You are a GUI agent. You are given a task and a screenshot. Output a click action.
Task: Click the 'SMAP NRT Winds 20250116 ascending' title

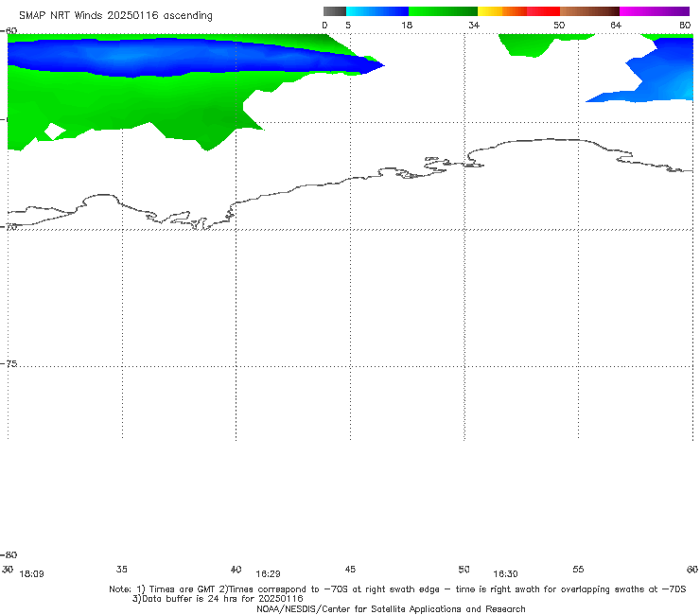(115, 16)
